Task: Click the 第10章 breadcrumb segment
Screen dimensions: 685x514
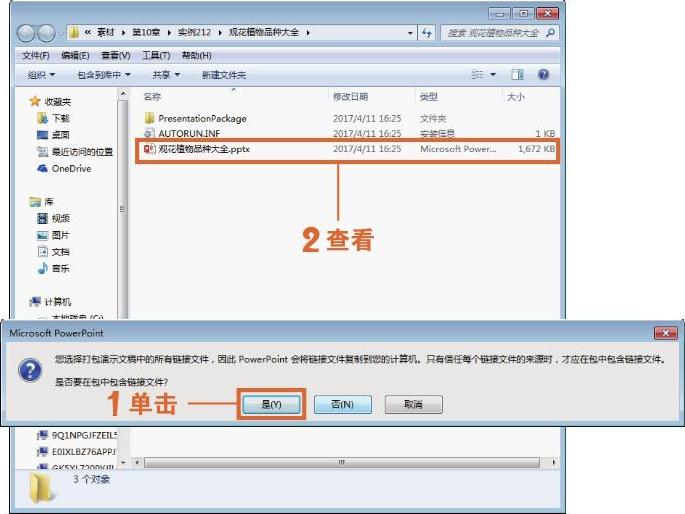Action: [x=146, y=33]
